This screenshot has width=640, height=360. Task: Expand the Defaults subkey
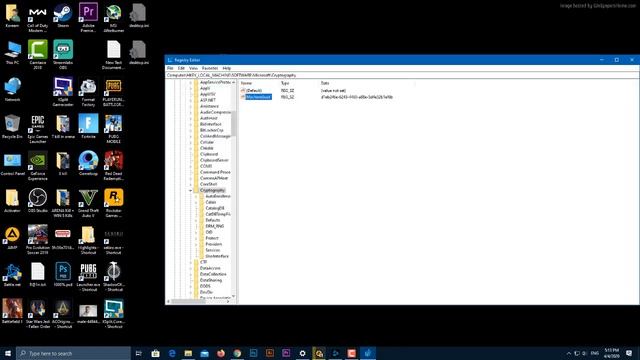click(196, 220)
